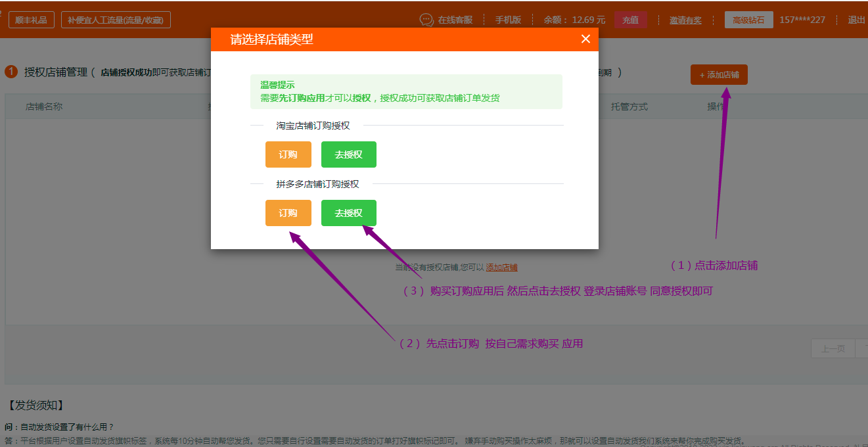This screenshot has height=447, width=868.
Task: Open 顺丰礼品 in the top bar
Action: pyautogui.click(x=31, y=20)
